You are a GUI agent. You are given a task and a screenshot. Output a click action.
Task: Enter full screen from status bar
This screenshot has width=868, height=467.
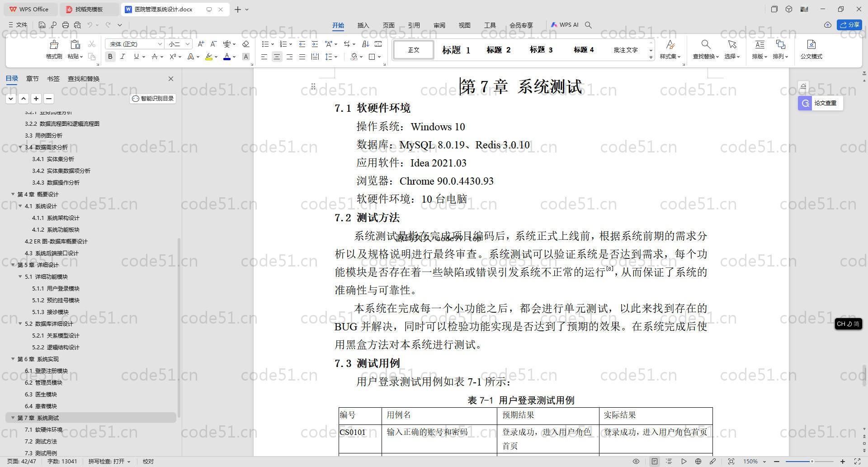click(857, 461)
